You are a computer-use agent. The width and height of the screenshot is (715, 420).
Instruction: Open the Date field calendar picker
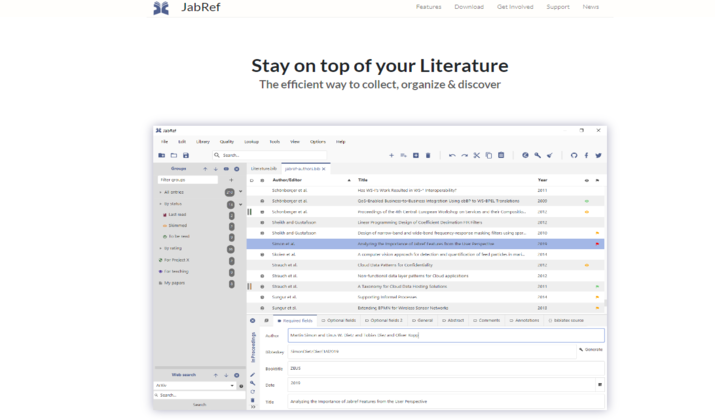tap(600, 384)
